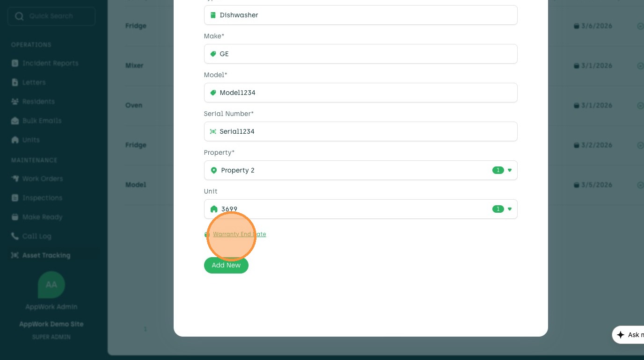Click the 3/6/2026 date in the table

[x=597, y=26]
